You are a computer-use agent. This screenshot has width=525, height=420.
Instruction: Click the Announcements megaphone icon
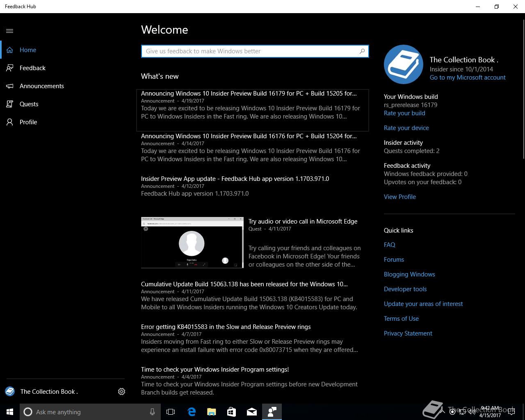point(10,86)
